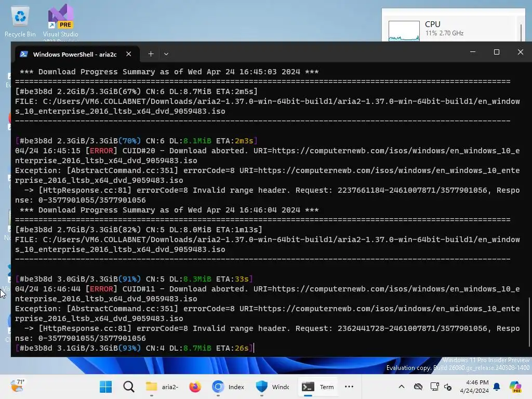Show hidden system tray icons
Screen dimensions: 532x399
402,387
